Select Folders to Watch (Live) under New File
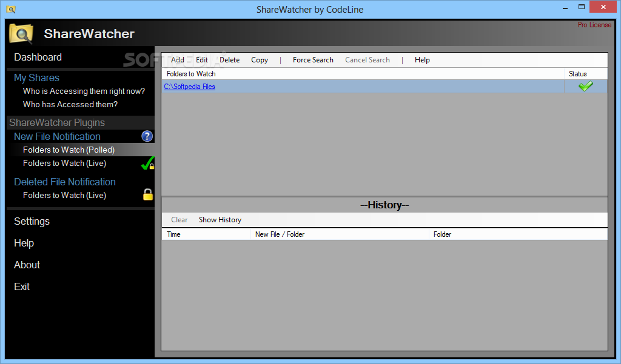 (x=64, y=164)
